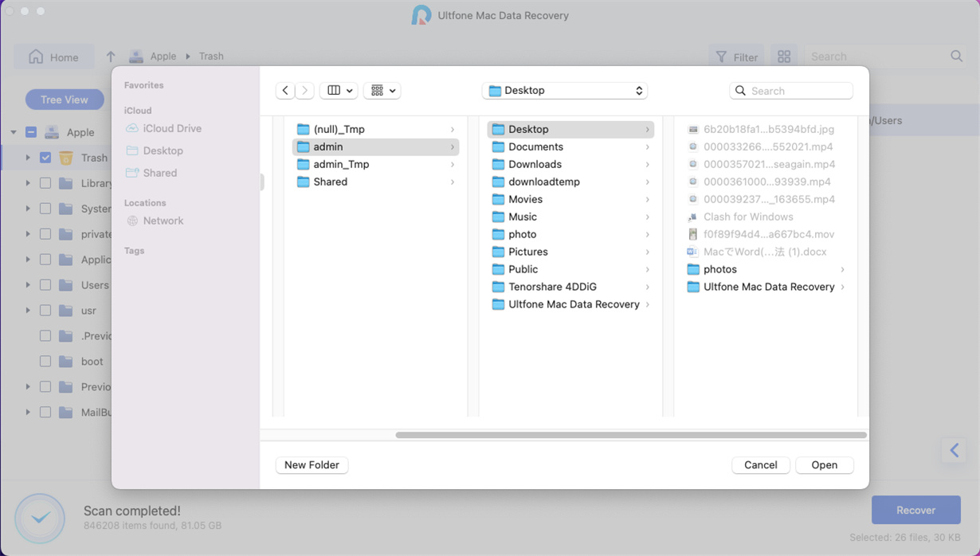The height and width of the screenshot is (556, 980).
Task: Select the admin_Tmp folder
Action: coord(375,164)
